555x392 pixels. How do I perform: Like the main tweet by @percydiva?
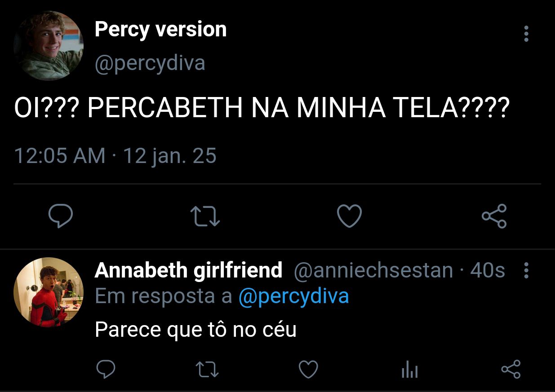pos(349,216)
